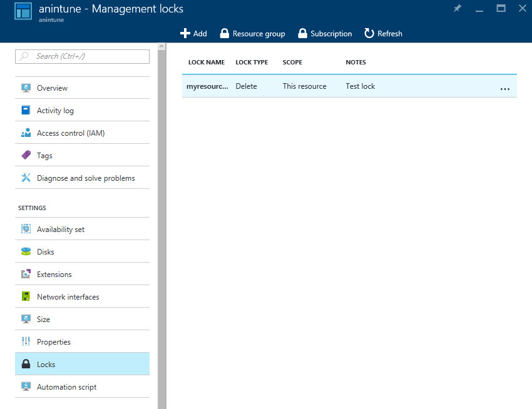
Task: Click the Add plus icon
Action: pos(185,33)
